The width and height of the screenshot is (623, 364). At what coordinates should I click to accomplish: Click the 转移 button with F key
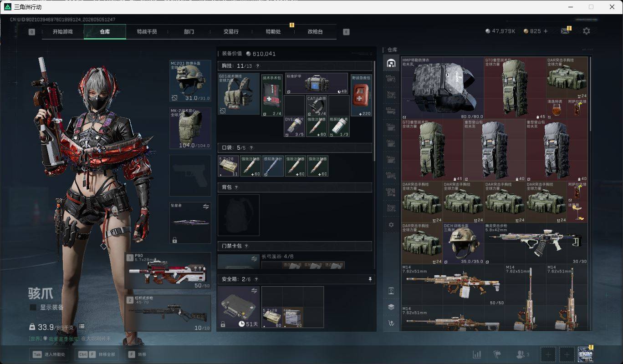click(x=137, y=354)
